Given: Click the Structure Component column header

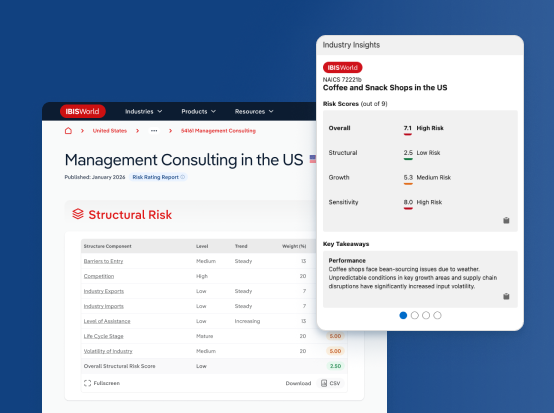Looking at the screenshot, I should click(x=107, y=246).
